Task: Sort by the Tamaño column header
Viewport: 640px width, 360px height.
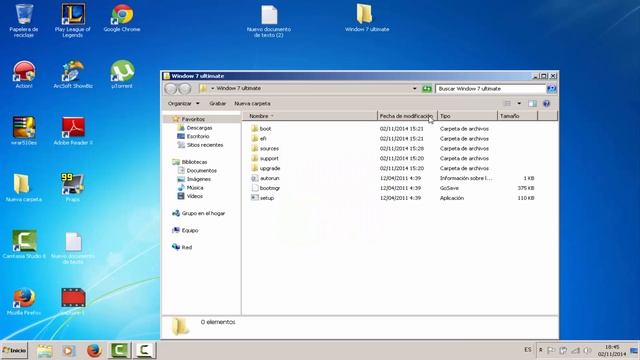Action: (518, 116)
